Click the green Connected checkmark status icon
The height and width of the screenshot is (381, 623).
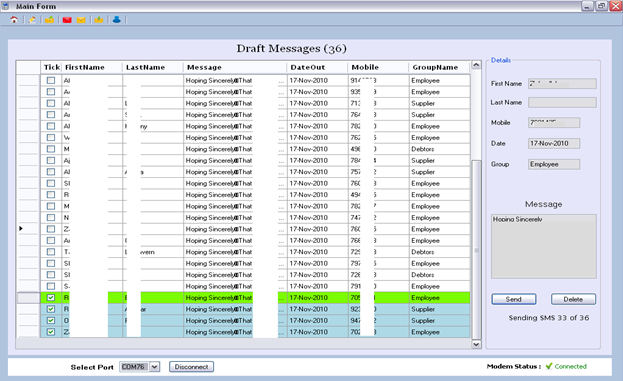pyautogui.click(x=549, y=366)
